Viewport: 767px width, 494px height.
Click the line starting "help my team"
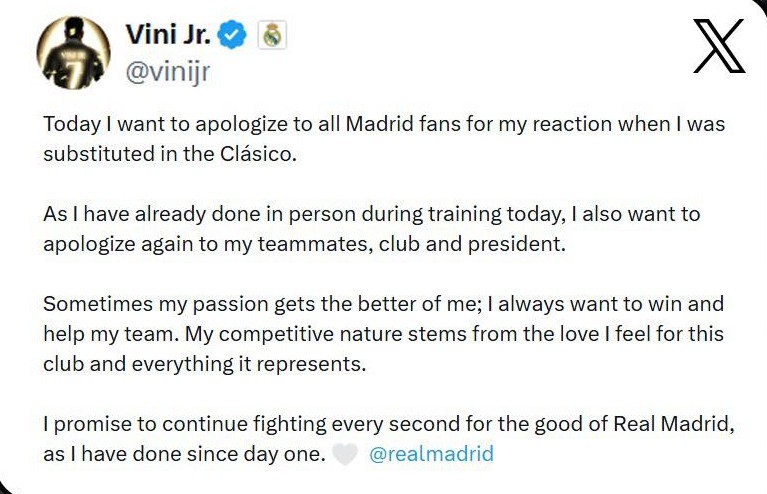click(x=383, y=334)
